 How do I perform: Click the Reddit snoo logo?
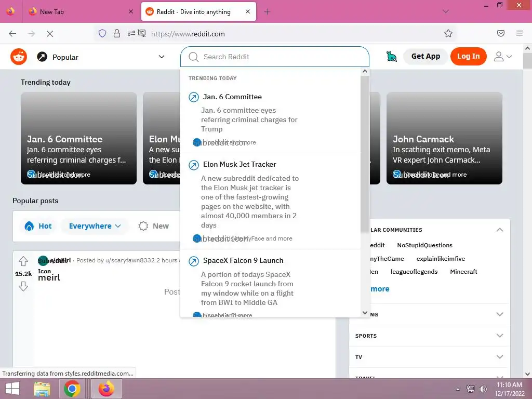tap(19, 57)
